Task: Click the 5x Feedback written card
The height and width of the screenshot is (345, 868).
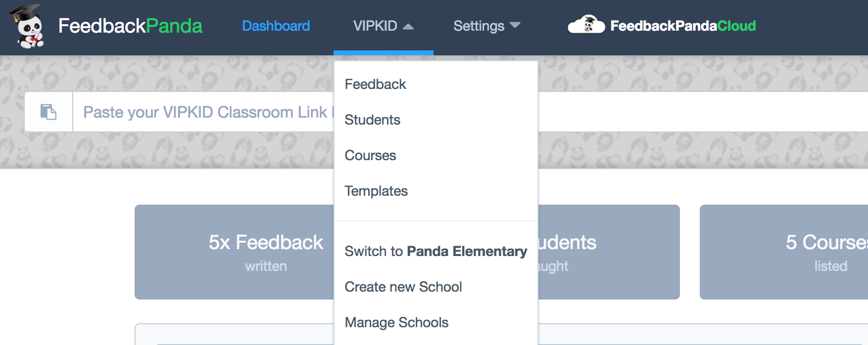Action: click(x=235, y=252)
